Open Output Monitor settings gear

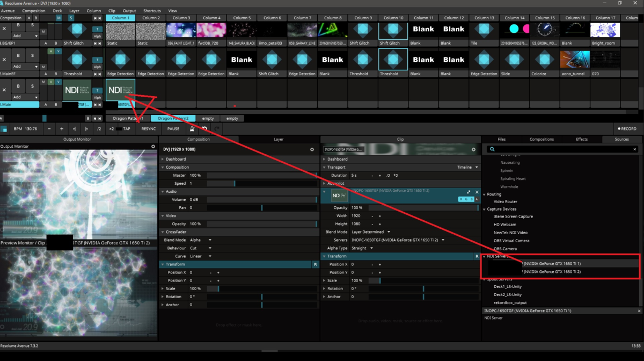[x=153, y=146]
